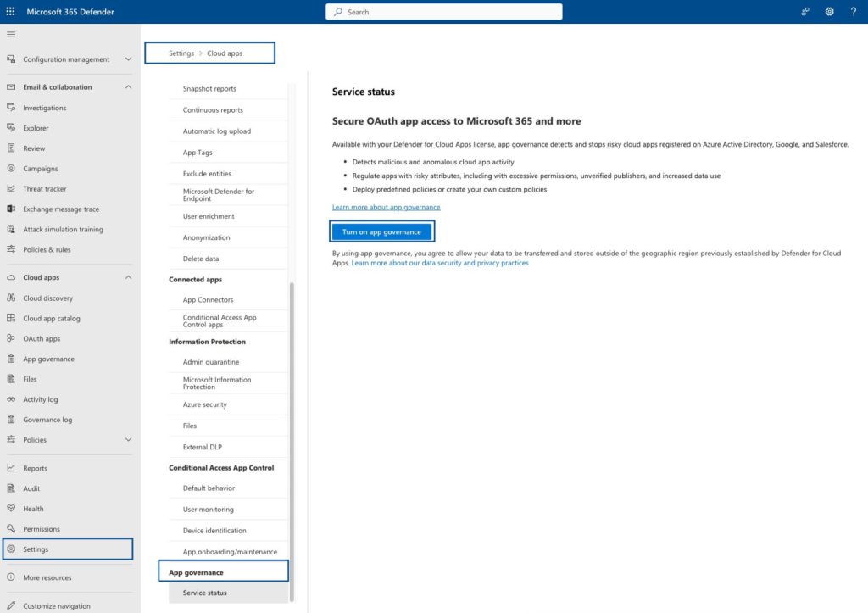Open the Cloud app catalog
Image resolution: width=868 pixels, height=613 pixels.
[56, 318]
